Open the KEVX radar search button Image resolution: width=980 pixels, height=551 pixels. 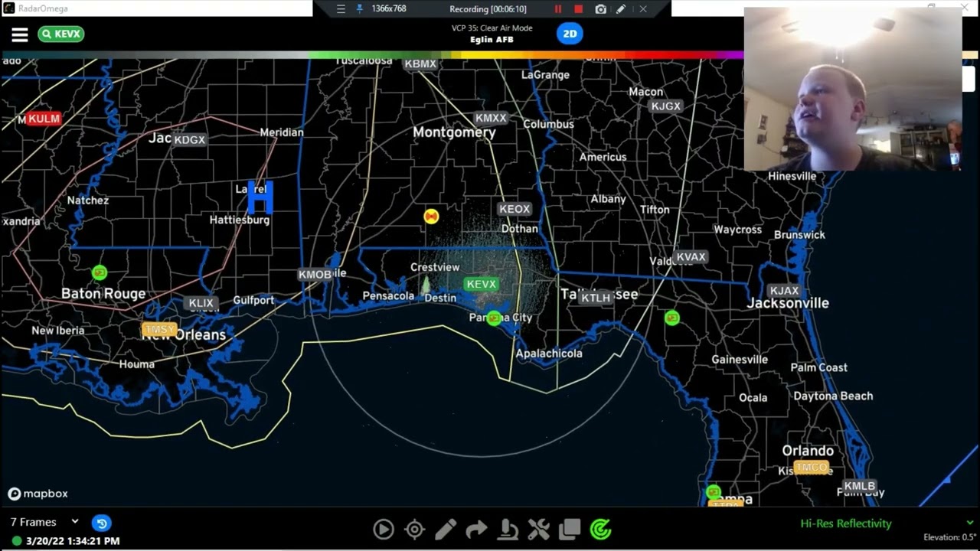point(60,34)
